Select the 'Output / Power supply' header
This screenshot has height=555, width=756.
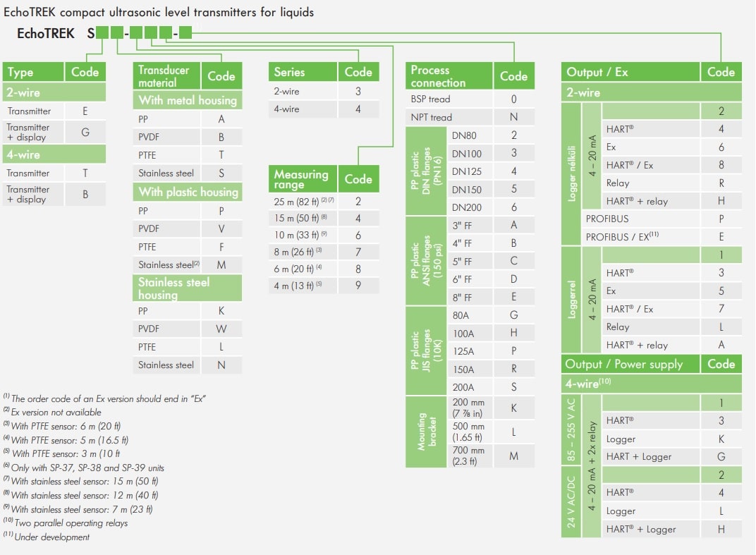pyautogui.click(x=630, y=364)
